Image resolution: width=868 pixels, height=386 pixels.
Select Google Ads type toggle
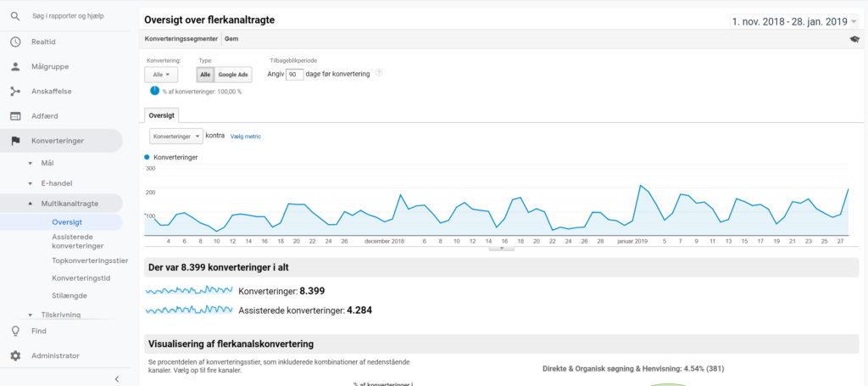(x=233, y=74)
